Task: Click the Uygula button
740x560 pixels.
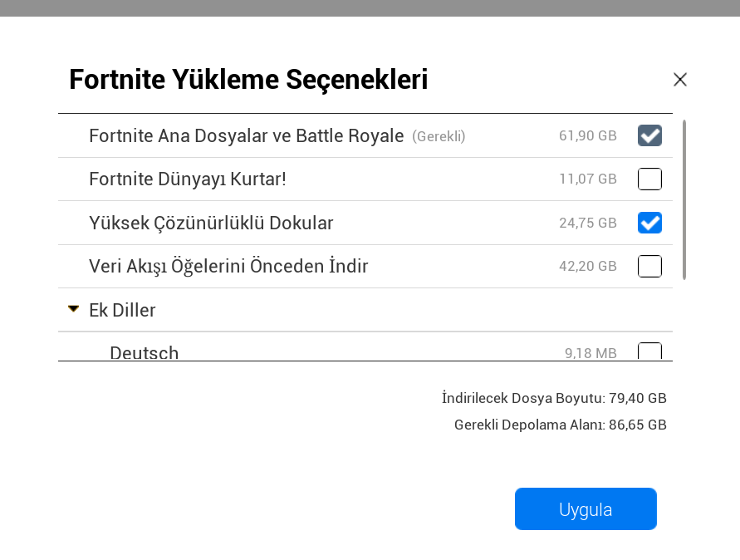Action: pos(586,509)
